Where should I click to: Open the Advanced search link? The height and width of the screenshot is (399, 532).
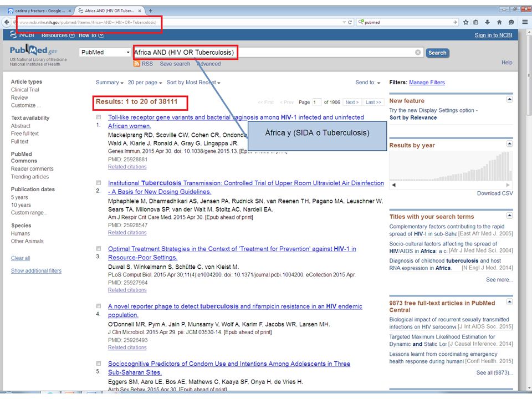point(209,64)
